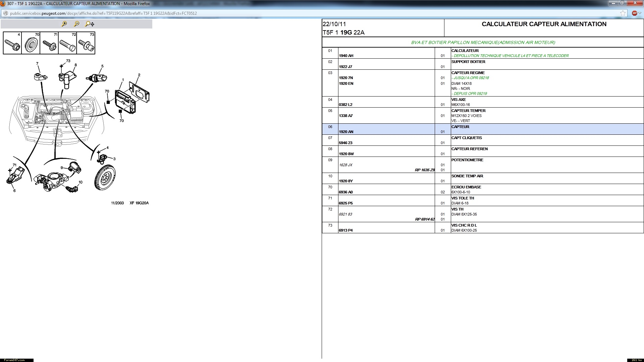The height and width of the screenshot is (362, 644).
Task: Select italic part number 1628 JX
Action: click(x=345, y=165)
